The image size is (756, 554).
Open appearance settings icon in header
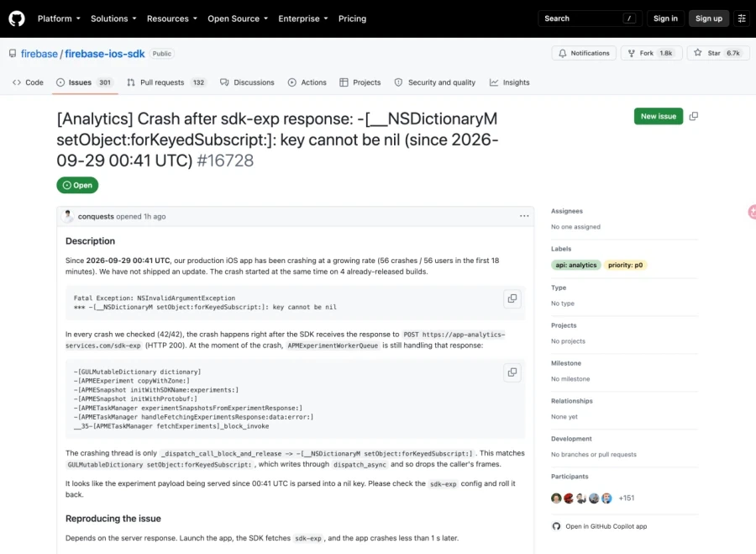[x=742, y=18]
